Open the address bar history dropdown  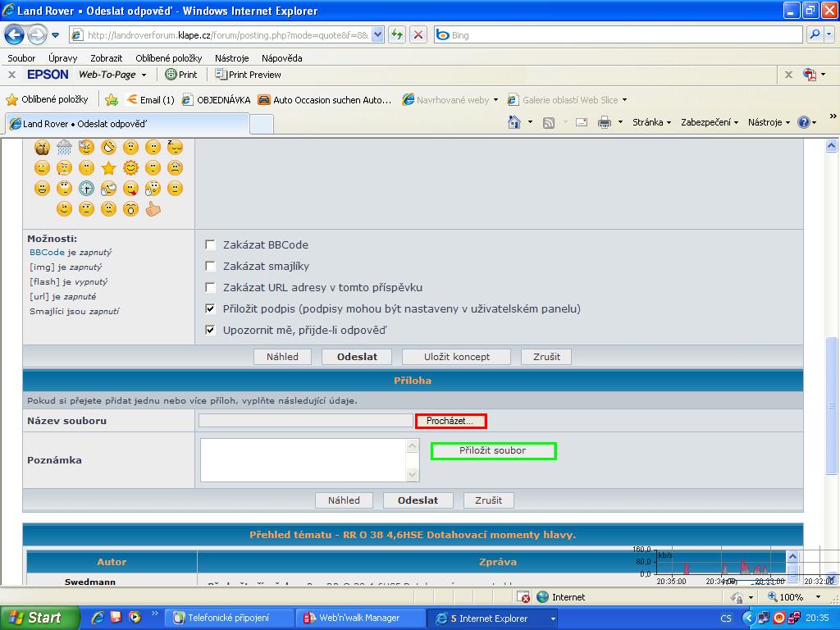point(377,35)
